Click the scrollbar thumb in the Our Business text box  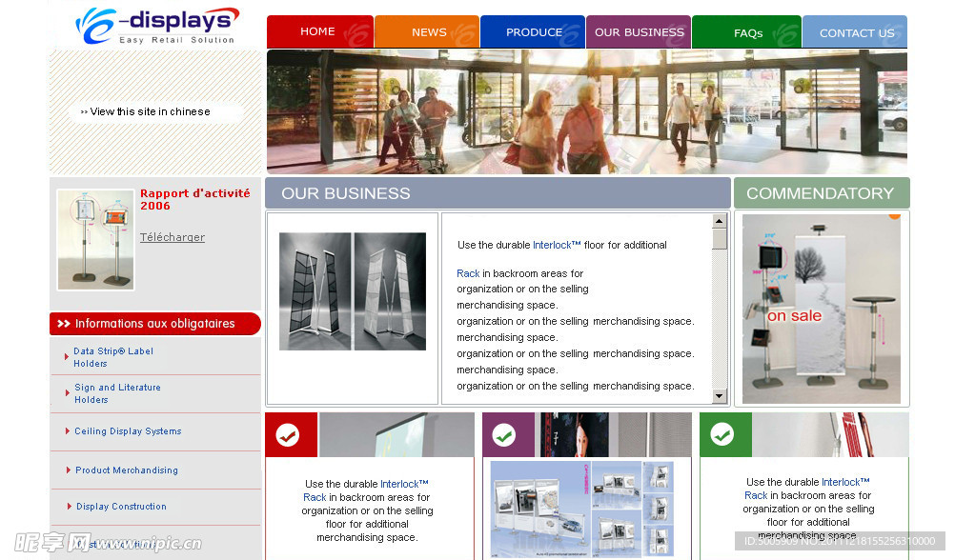click(x=720, y=239)
